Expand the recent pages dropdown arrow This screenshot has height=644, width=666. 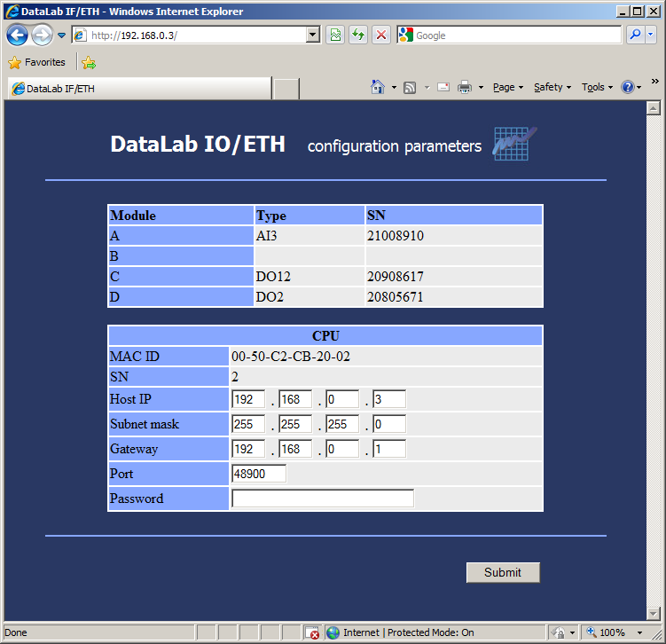(x=62, y=35)
